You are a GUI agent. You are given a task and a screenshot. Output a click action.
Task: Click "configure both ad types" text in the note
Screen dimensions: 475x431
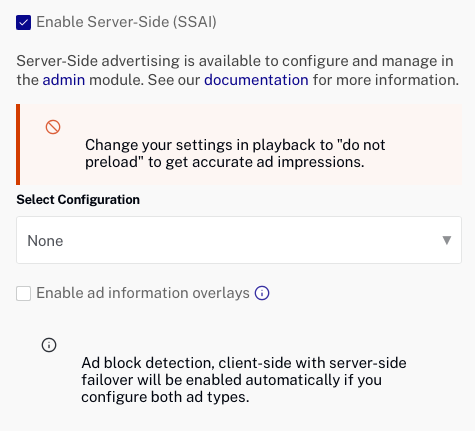click(x=165, y=397)
